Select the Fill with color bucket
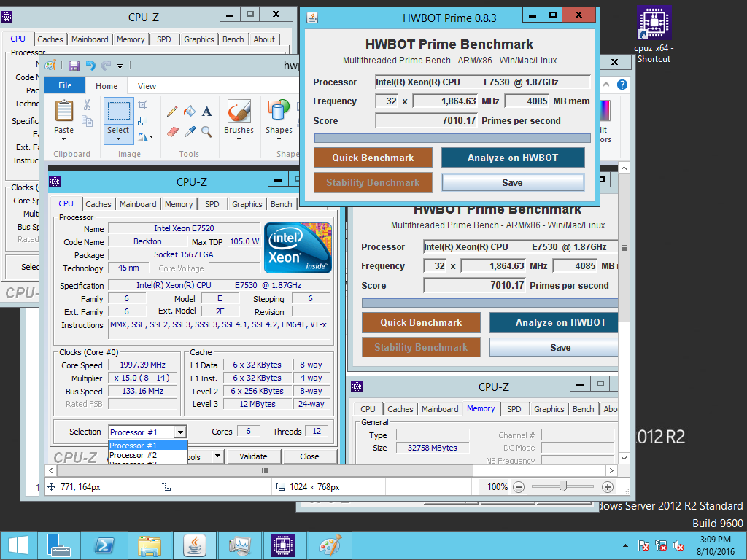 [x=190, y=112]
